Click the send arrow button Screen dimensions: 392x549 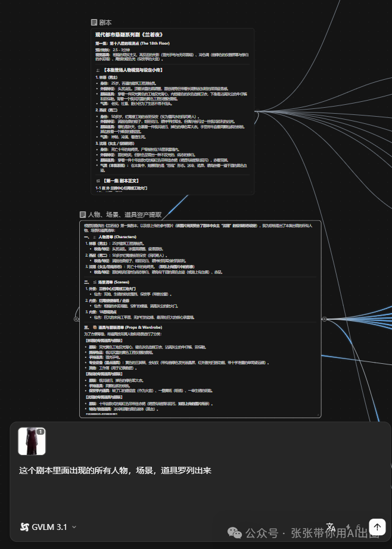click(x=377, y=526)
